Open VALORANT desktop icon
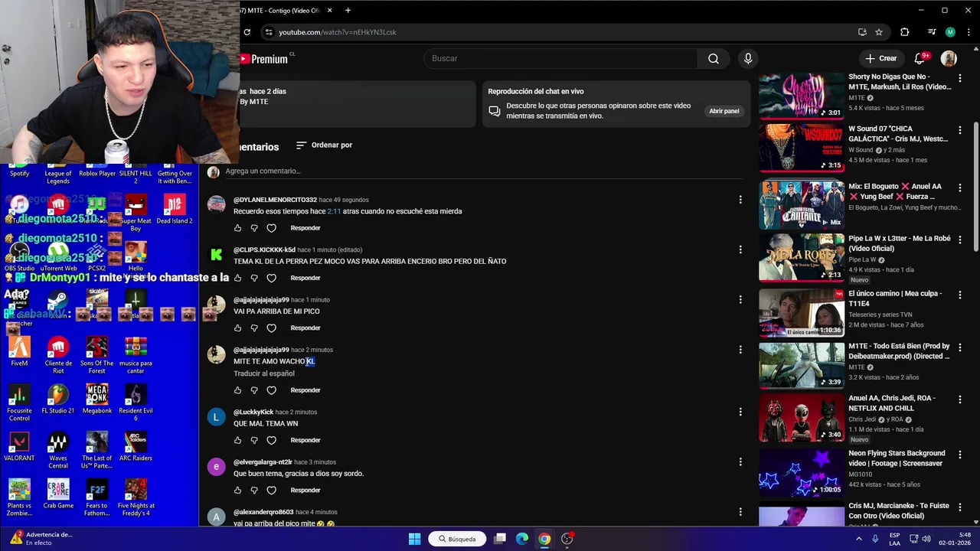The width and height of the screenshot is (980, 551). click(x=19, y=447)
